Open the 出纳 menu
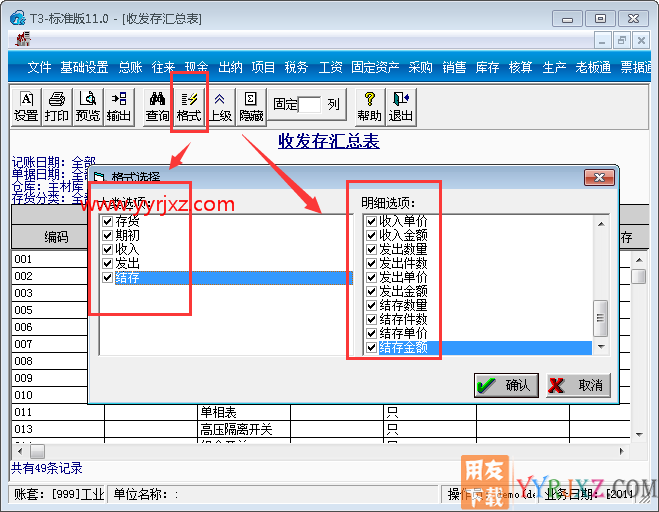This screenshot has width=659, height=512. coord(230,67)
